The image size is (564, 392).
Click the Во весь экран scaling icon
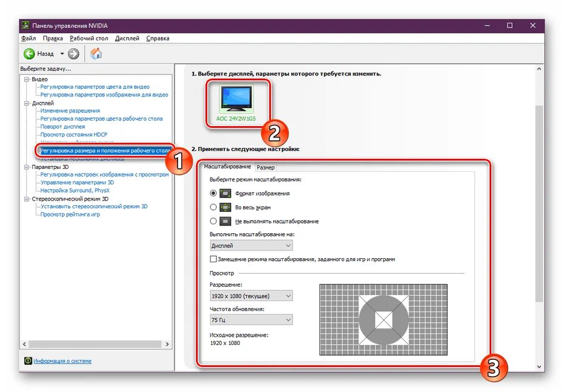tap(225, 208)
